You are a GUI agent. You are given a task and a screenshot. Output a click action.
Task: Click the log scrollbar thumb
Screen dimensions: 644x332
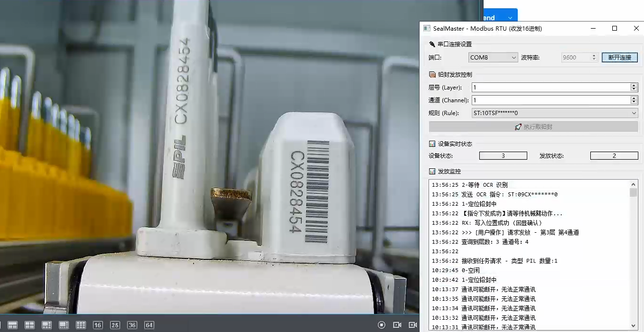[x=633, y=192]
